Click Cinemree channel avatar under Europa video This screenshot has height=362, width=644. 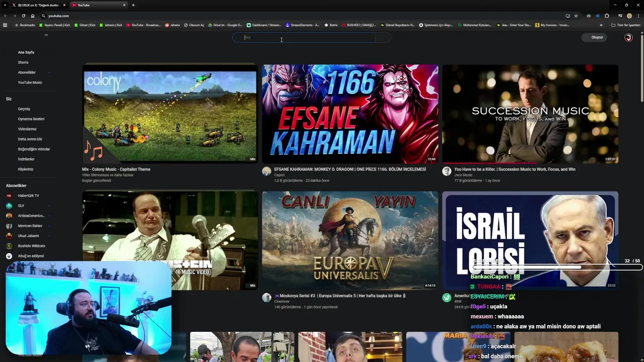[x=267, y=298]
